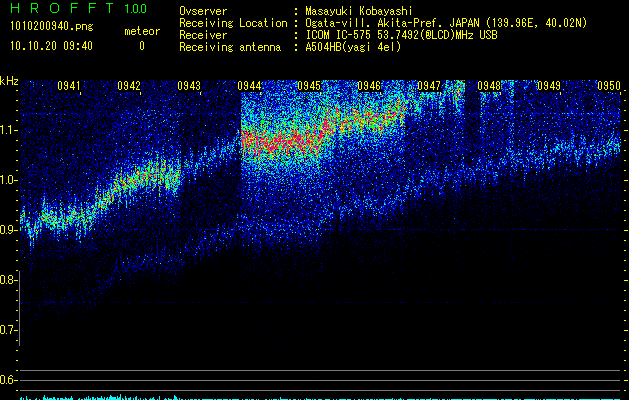Image resolution: width=629 pixels, height=400 pixels.
Task: Click the Ovserver field label
Action: (x=203, y=11)
